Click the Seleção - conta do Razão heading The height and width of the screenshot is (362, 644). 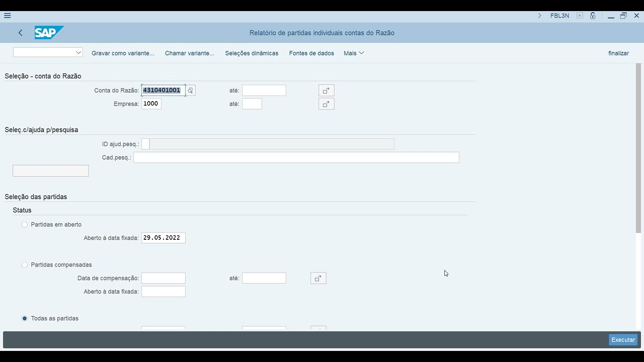(43, 76)
